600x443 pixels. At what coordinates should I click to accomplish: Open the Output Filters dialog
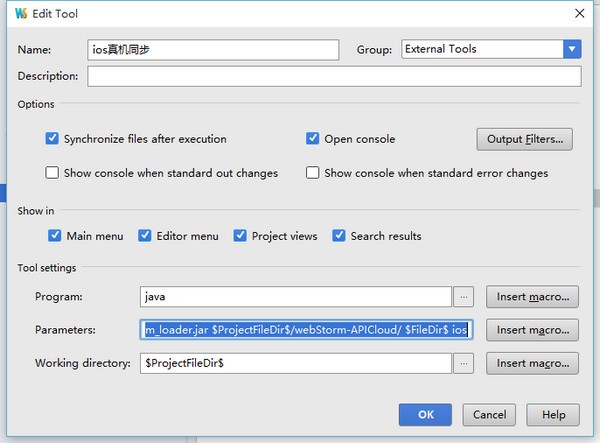(525, 139)
